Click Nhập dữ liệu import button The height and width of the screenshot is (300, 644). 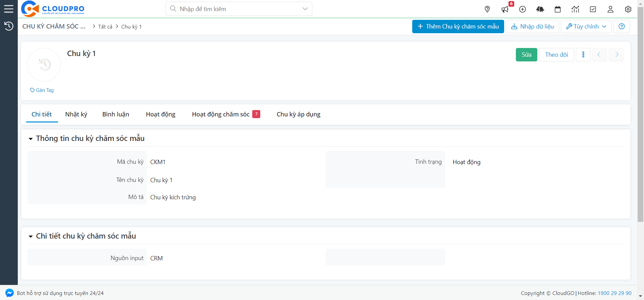pyautogui.click(x=532, y=27)
